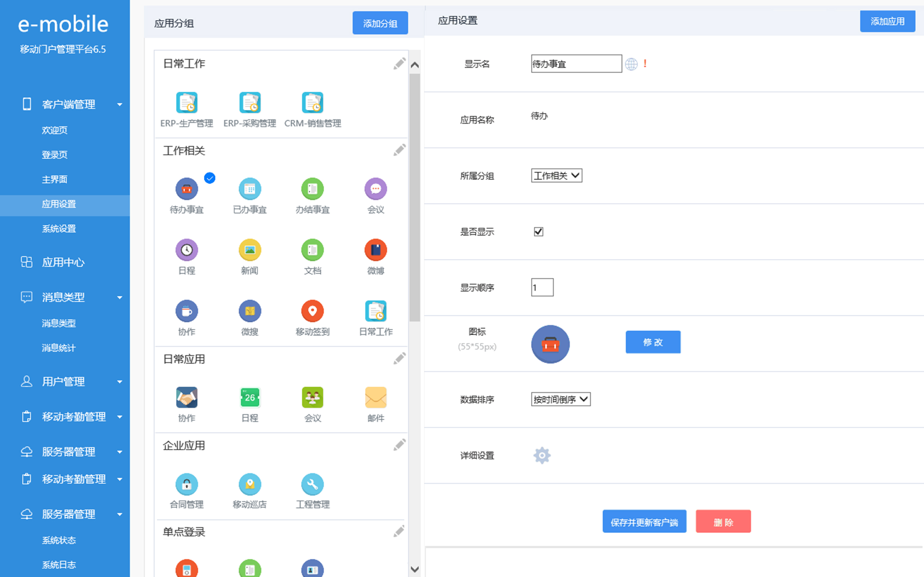Open the 数据排序 dropdown

561,399
